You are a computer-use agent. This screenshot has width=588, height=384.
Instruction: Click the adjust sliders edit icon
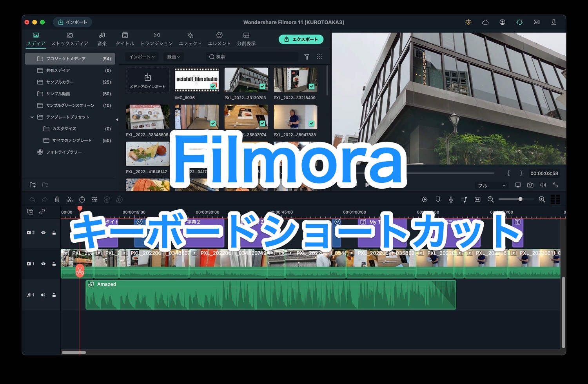point(94,200)
